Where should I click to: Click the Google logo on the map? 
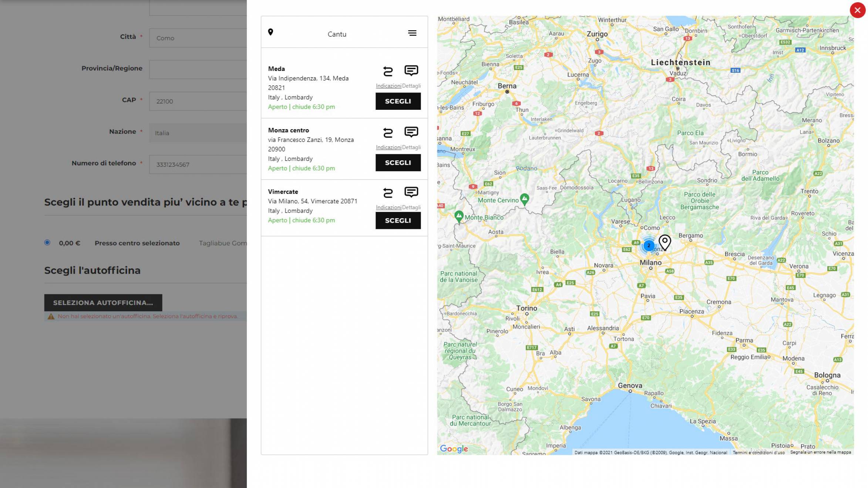(454, 448)
